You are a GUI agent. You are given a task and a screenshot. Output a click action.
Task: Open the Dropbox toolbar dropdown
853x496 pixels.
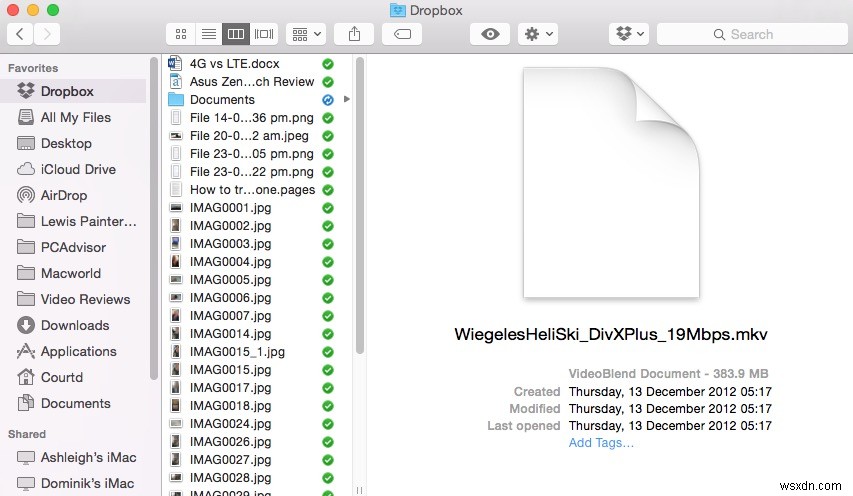pyautogui.click(x=629, y=34)
